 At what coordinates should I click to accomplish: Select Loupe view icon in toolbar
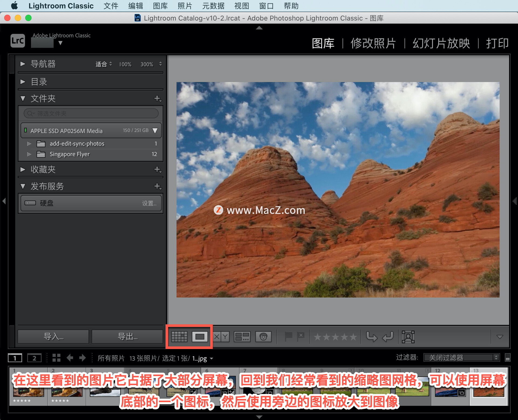coord(200,337)
